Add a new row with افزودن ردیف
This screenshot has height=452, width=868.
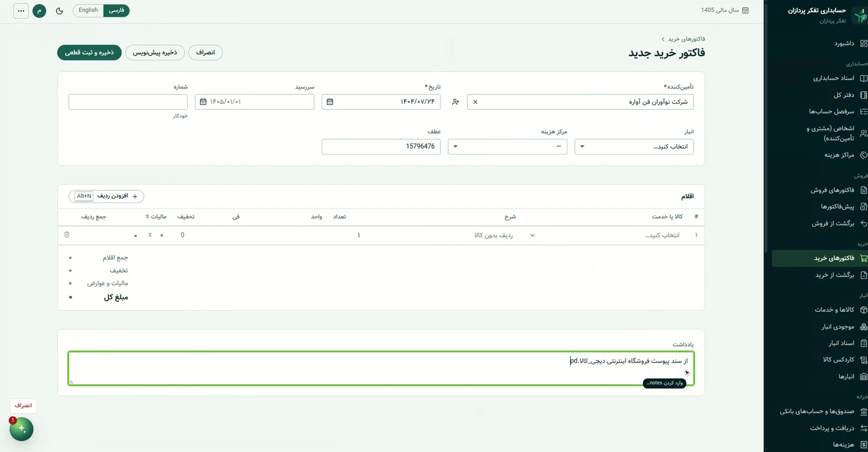click(106, 196)
